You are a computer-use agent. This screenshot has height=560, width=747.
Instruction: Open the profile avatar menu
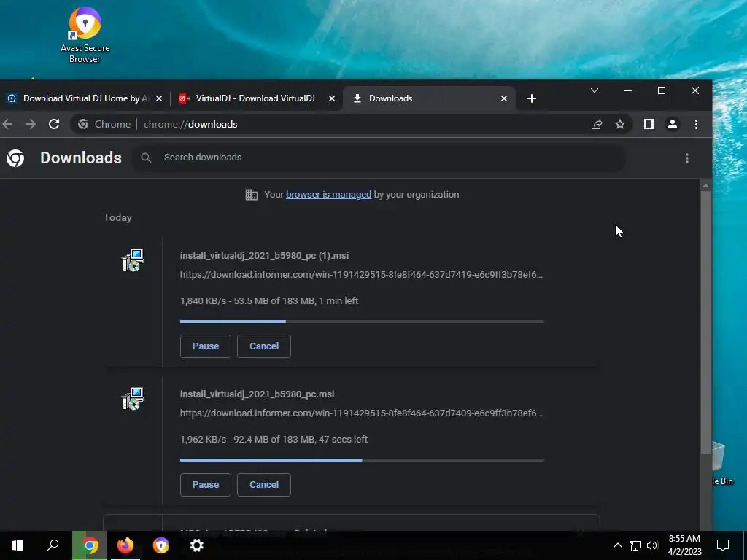click(x=672, y=124)
